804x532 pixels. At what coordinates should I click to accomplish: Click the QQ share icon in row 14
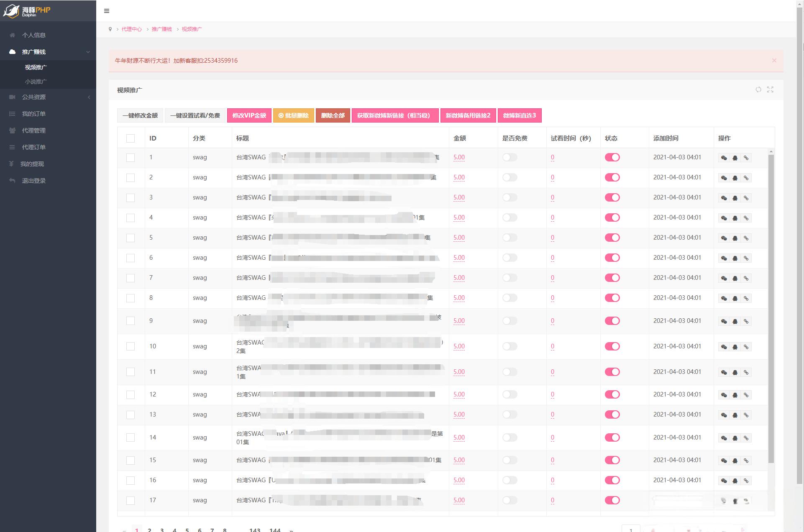[735, 438]
